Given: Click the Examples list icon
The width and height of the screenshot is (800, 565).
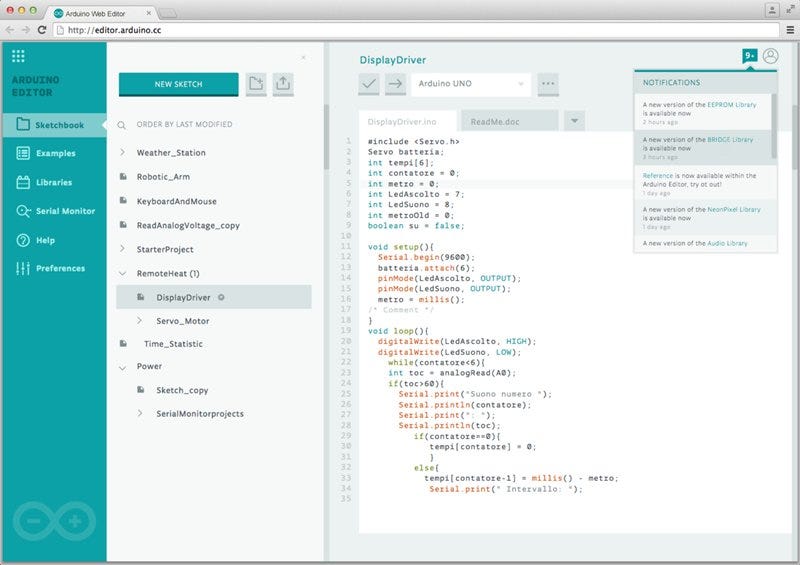Looking at the screenshot, I should [23, 153].
